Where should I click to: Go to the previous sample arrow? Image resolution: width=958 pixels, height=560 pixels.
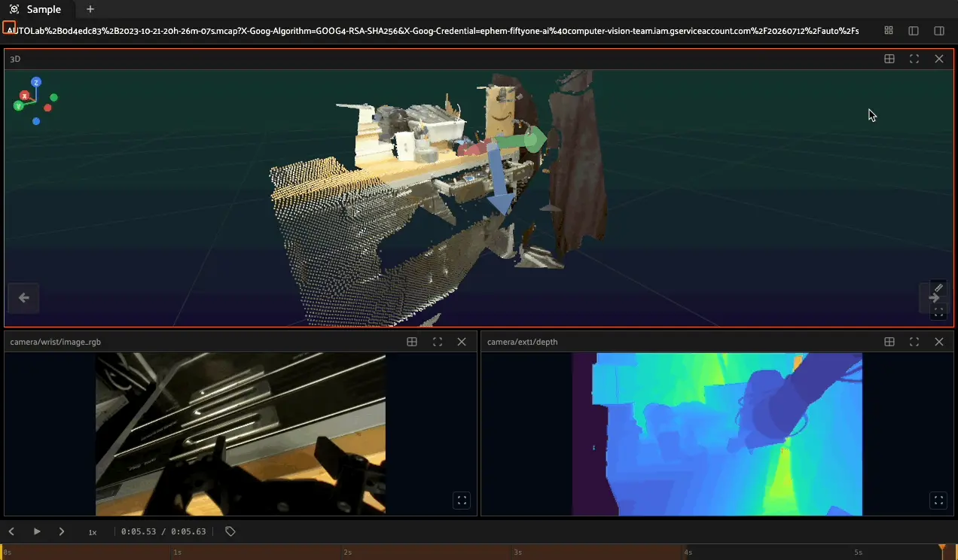[24, 298]
